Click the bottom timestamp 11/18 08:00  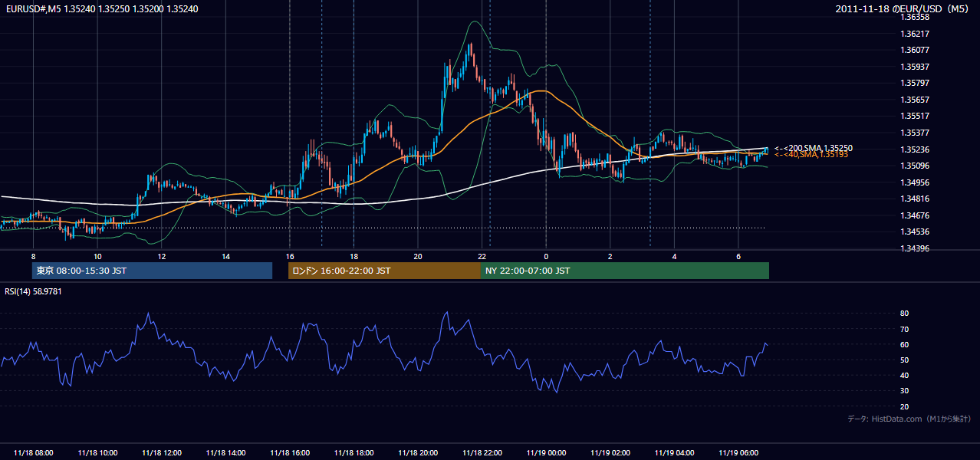click(x=34, y=453)
